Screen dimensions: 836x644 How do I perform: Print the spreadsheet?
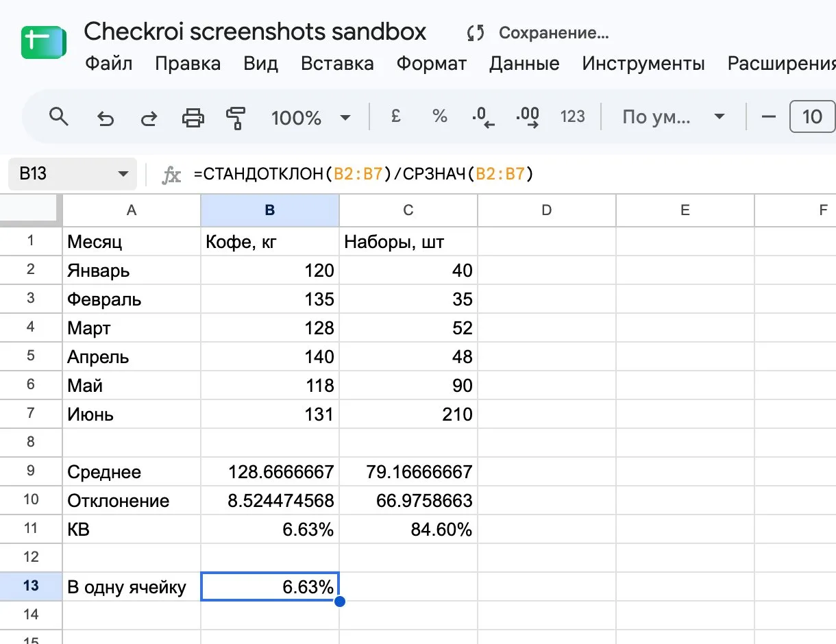click(x=193, y=118)
